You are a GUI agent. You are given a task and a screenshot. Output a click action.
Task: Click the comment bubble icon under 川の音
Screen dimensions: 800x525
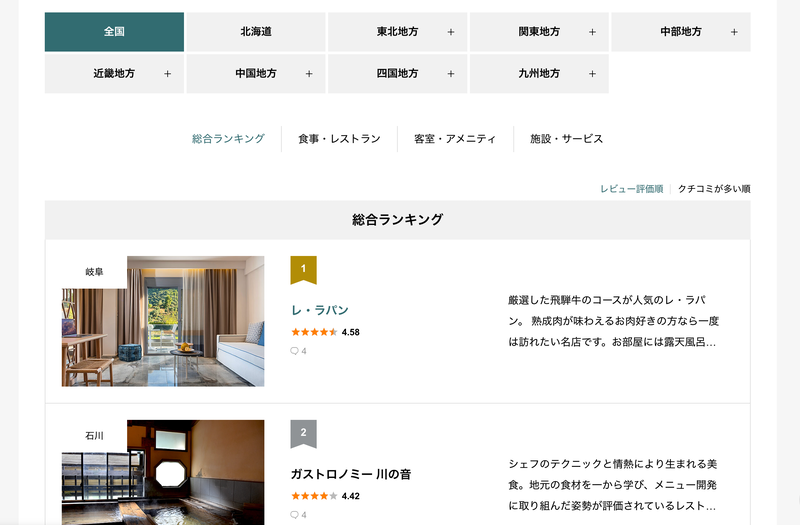click(x=294, y=515)
